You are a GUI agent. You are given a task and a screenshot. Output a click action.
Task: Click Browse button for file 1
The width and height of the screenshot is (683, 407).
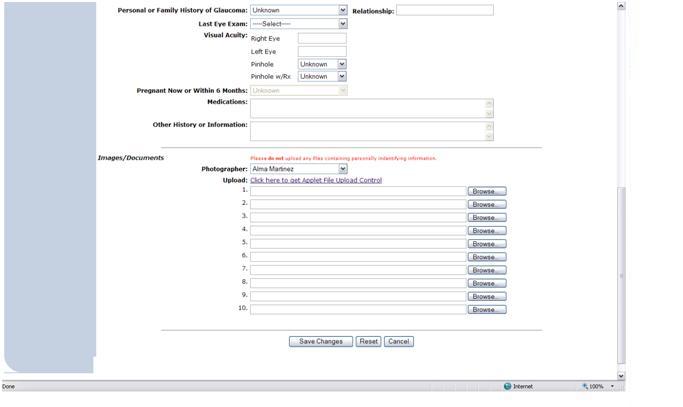tap(487, 191)
